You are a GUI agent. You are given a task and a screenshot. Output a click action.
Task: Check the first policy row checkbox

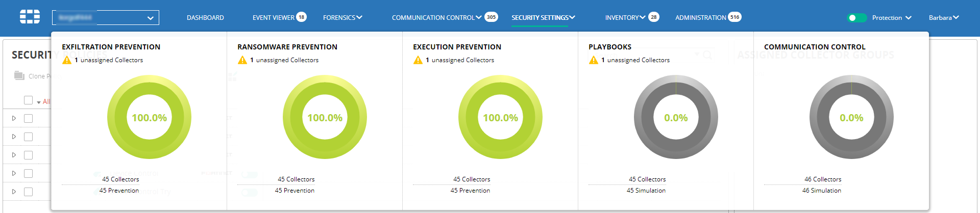[29, 118]
